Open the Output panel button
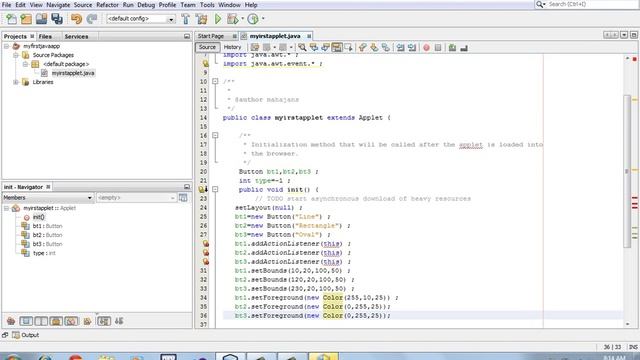The height and width of the screenshot is (360, 640). [x=26, y=335]
